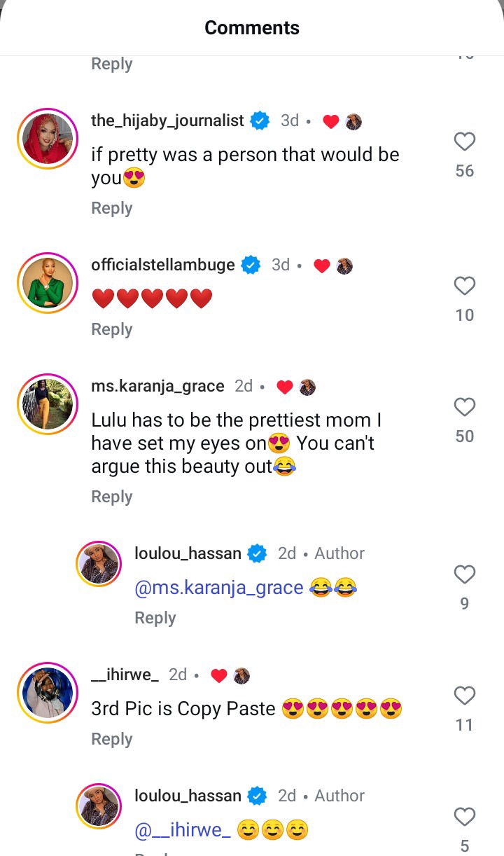The height and width of the screenshot is (856, 504).
Task: Reply to officialstellambuge's hearts comment
Action: [111, 329]
